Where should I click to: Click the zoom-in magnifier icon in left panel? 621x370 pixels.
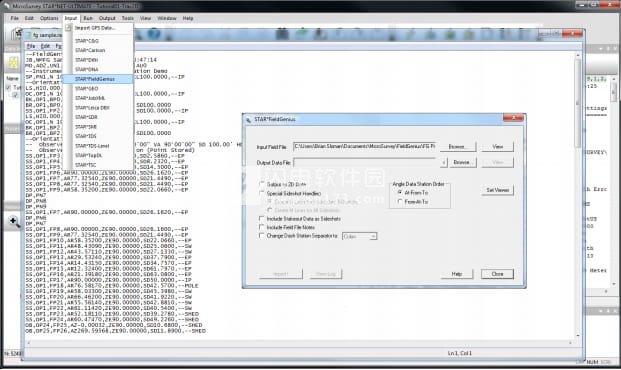[13, 221]
